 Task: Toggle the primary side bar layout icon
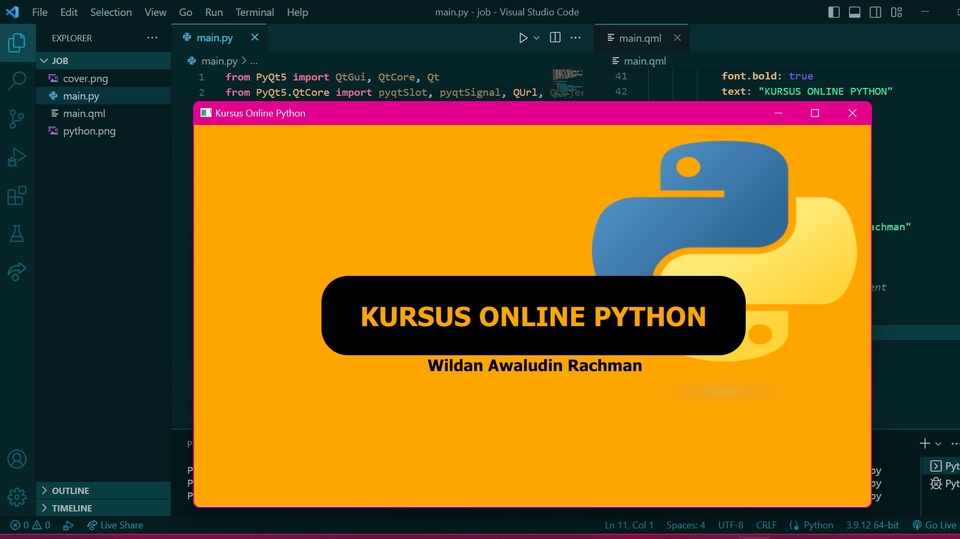(834, 12)
